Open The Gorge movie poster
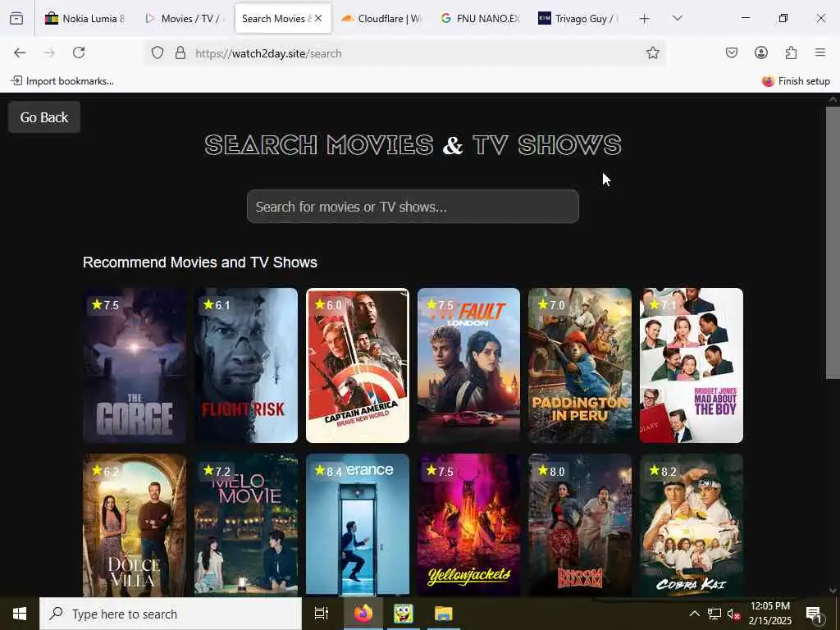This screenshot has height=630, width=840. click(x=135, y=365)
